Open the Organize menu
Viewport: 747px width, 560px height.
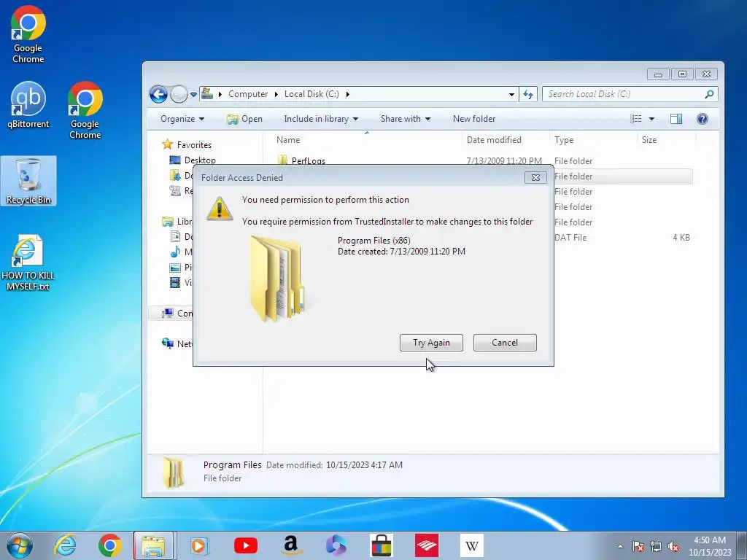(182, 119)
